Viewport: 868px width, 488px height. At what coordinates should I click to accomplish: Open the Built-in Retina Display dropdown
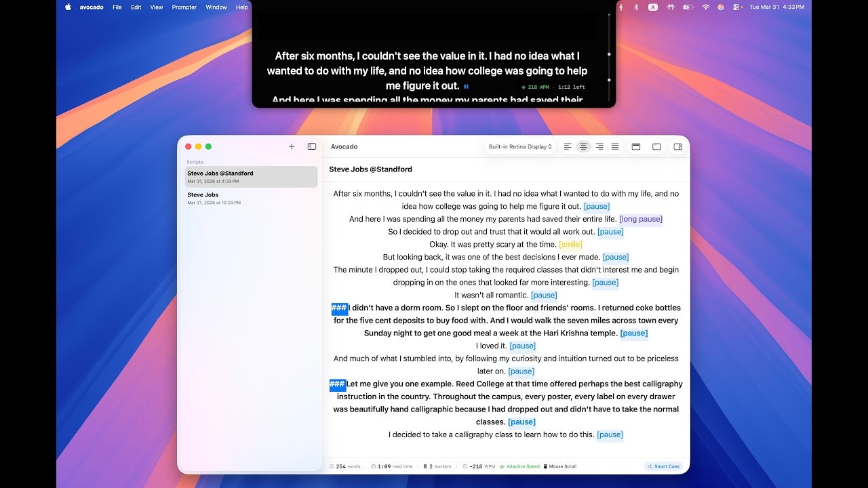click(x=520, y=146)
